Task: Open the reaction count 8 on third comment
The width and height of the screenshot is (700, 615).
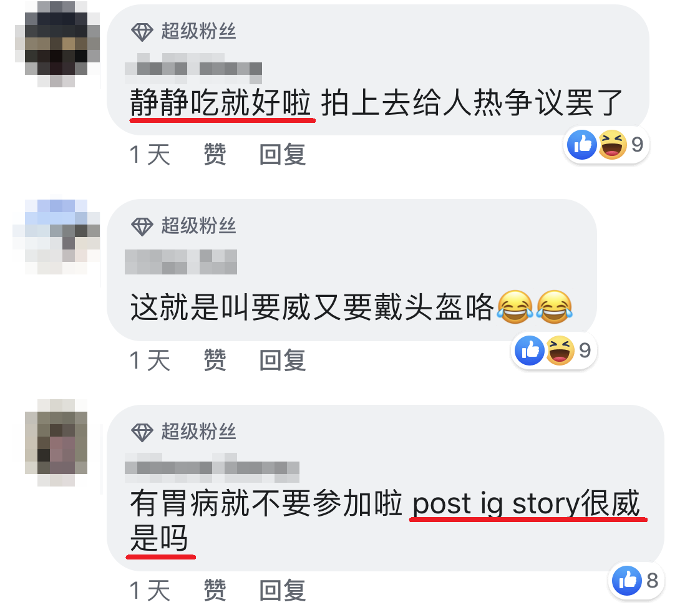Action: 652,581
